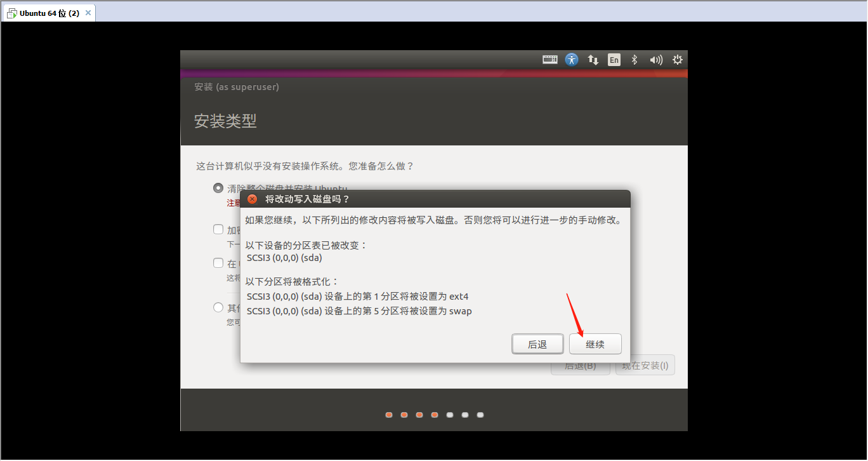This screenshot has height=461, width=868.
Task: Open the network connections indicator
Action: click(593, 60)
